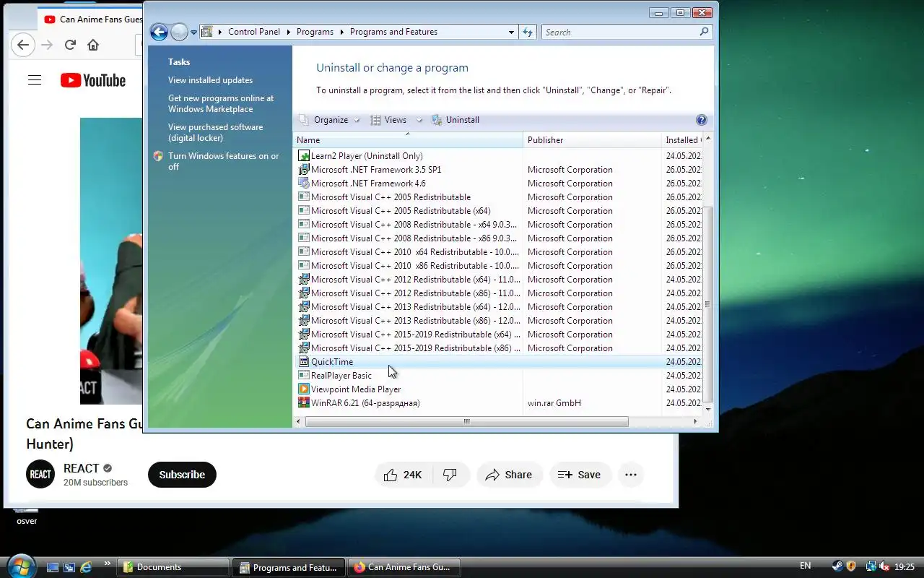
Task: Like the video with 24K likes
Action: click(x=403, y=475)
